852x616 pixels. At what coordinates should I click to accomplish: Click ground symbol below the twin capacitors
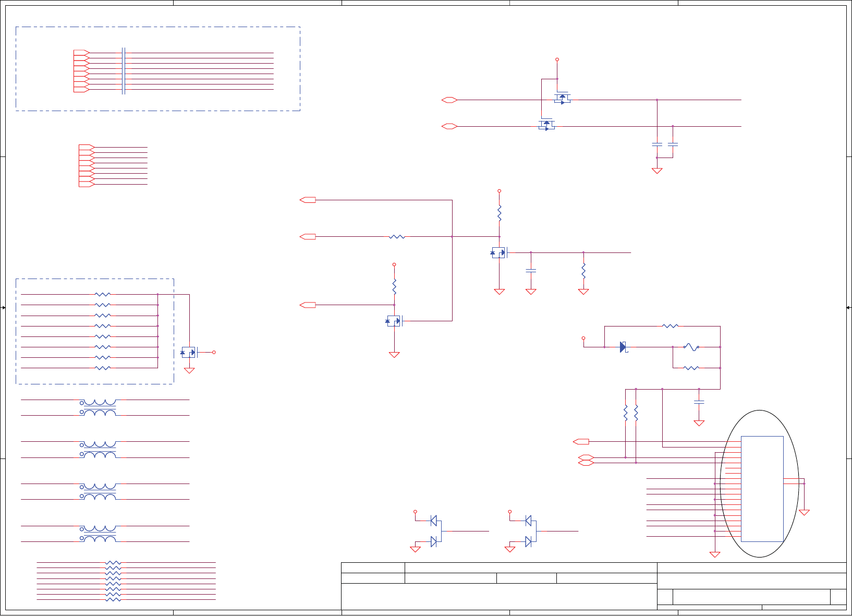[x=657, y=170]
